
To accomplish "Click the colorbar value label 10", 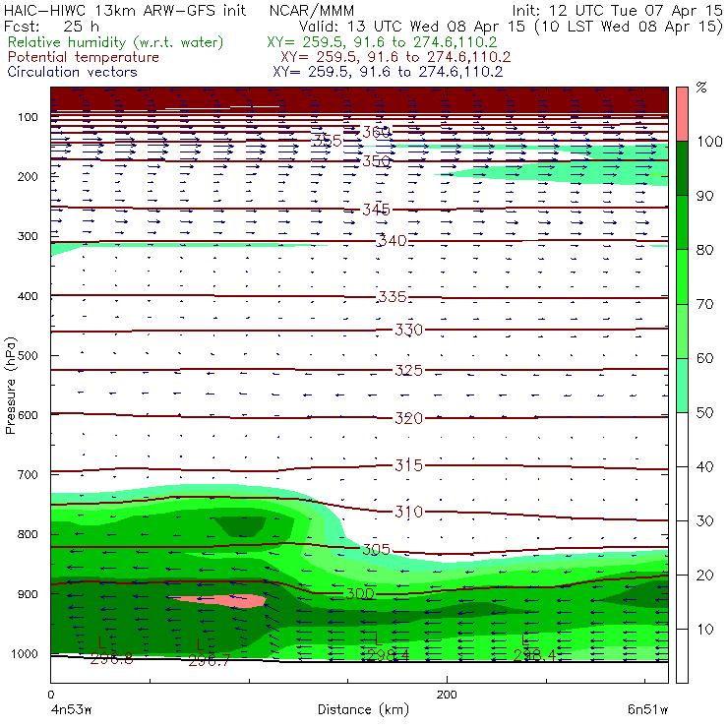I will (704, 630).
